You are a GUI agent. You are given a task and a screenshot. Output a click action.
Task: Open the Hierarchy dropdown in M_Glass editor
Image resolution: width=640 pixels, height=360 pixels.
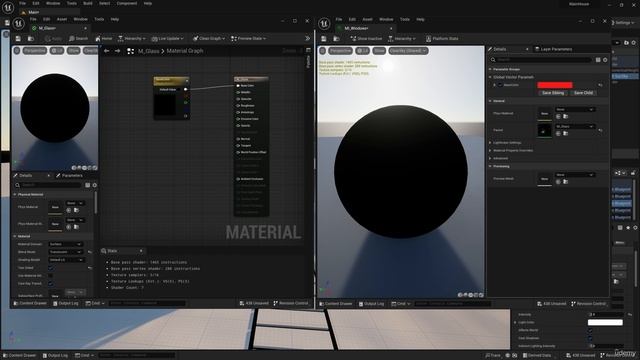click(x=131, y=38)
